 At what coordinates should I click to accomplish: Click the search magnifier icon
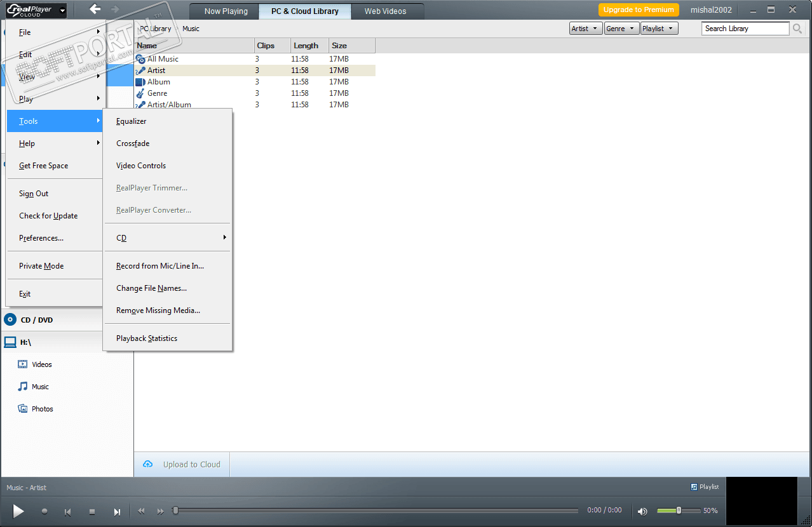[797, 29]
